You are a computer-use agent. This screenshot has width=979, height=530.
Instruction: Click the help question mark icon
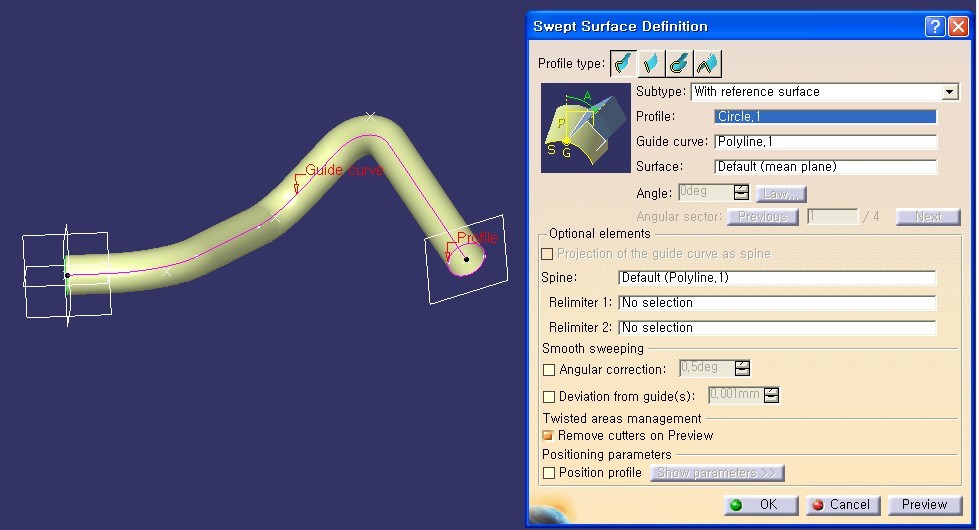(x=935, y=26)
